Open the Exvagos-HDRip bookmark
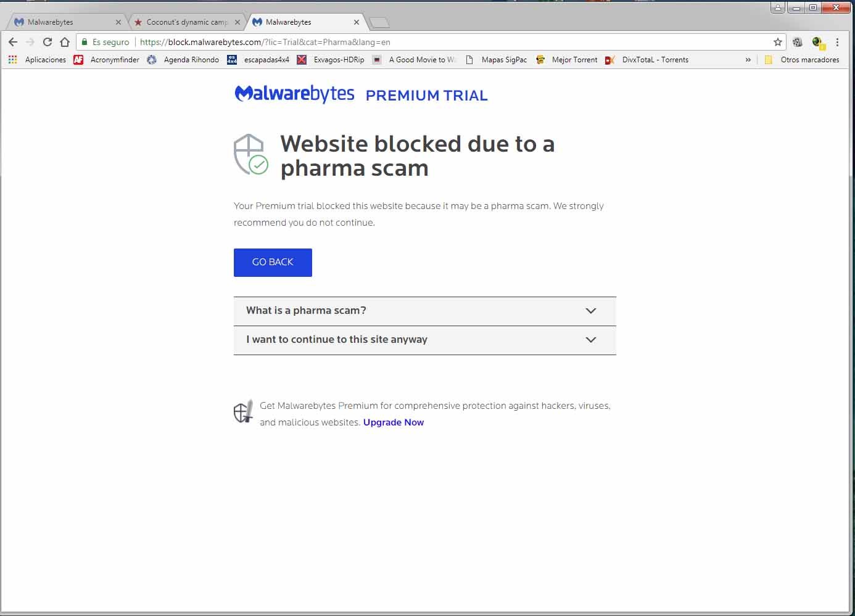 point(331,60)
